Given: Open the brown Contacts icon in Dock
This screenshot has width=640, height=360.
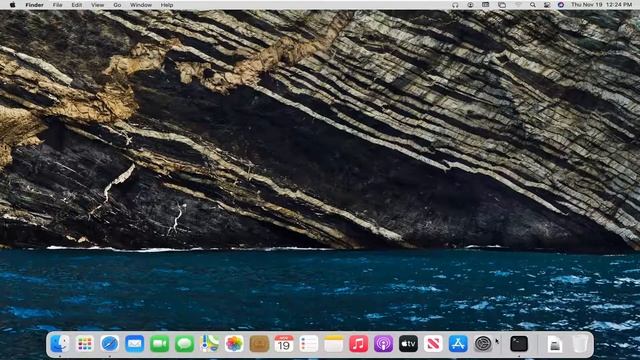Looking at the screenshot, I should click(259, 344).
